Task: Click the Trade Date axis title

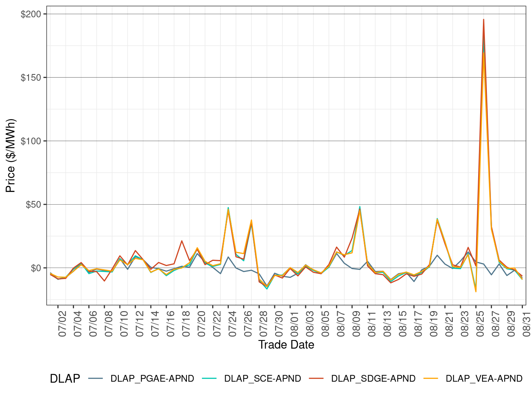Action: [x=286, y=345]
